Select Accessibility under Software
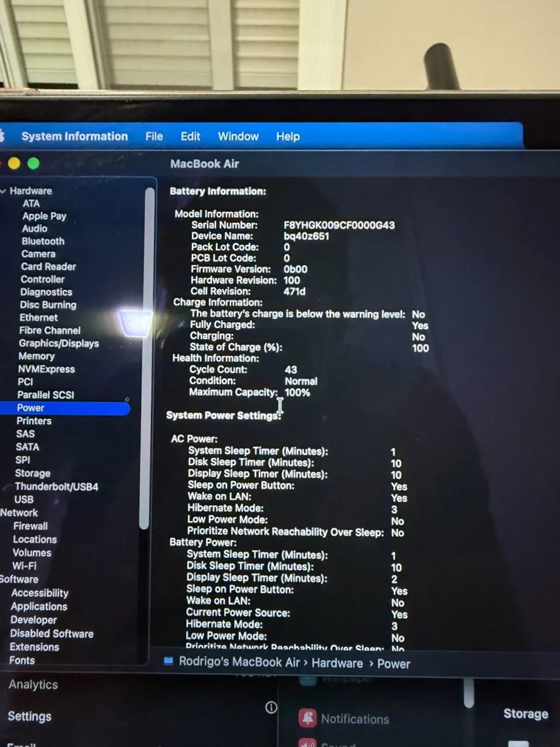This screenshot has width=560, height=747. pos(40,593)
